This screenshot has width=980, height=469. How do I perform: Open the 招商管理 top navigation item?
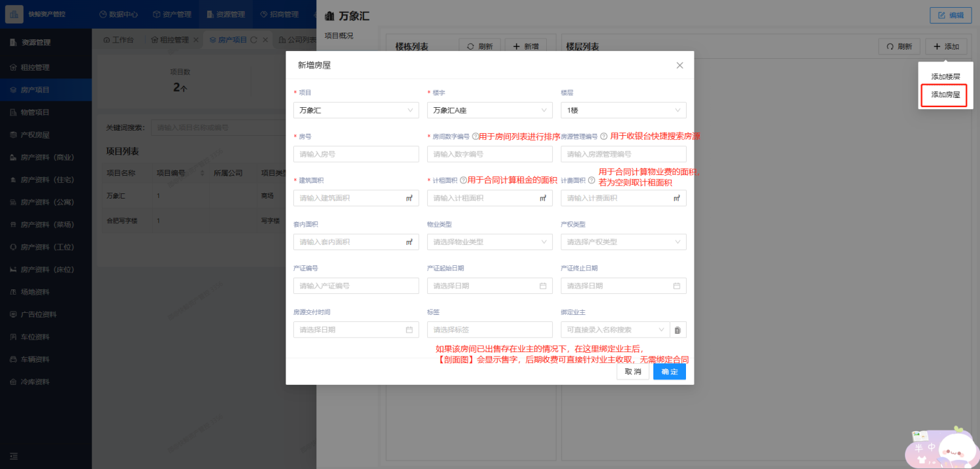[x=279, y=14]
